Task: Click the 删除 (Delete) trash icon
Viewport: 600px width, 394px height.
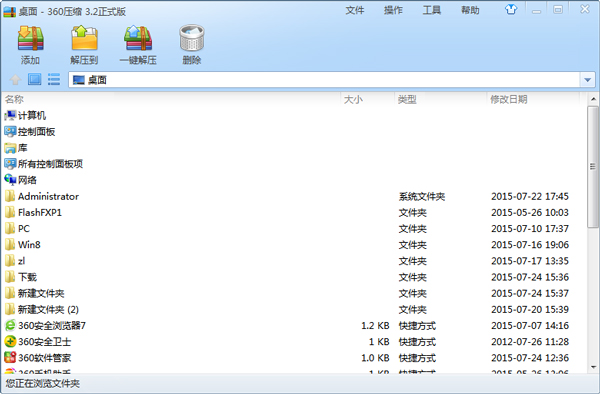Action: [x=192, y=38]
